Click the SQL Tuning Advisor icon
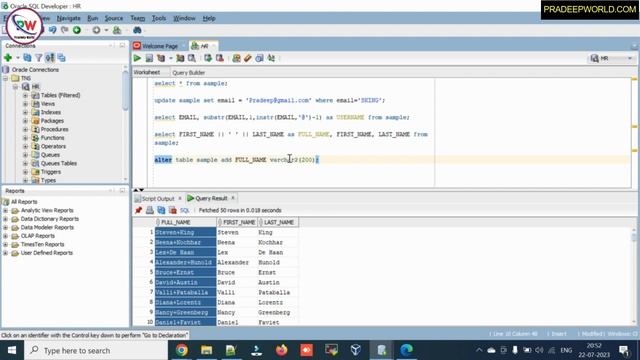 (191, 58)
